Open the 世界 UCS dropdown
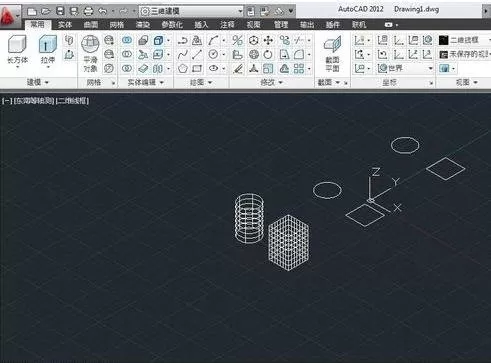The width and height of the screenshot is (491, 363). click(x=405, y=69)
